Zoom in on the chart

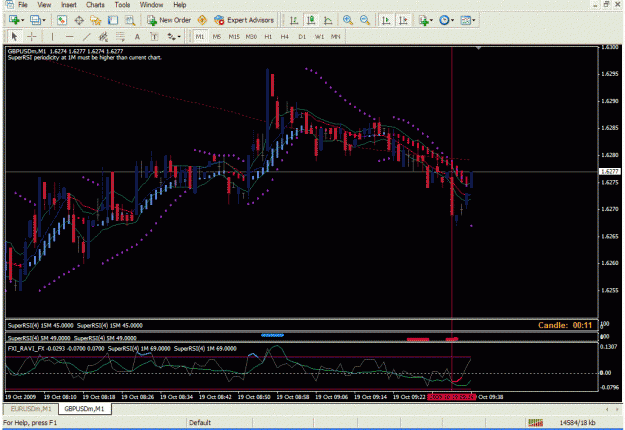348,20
